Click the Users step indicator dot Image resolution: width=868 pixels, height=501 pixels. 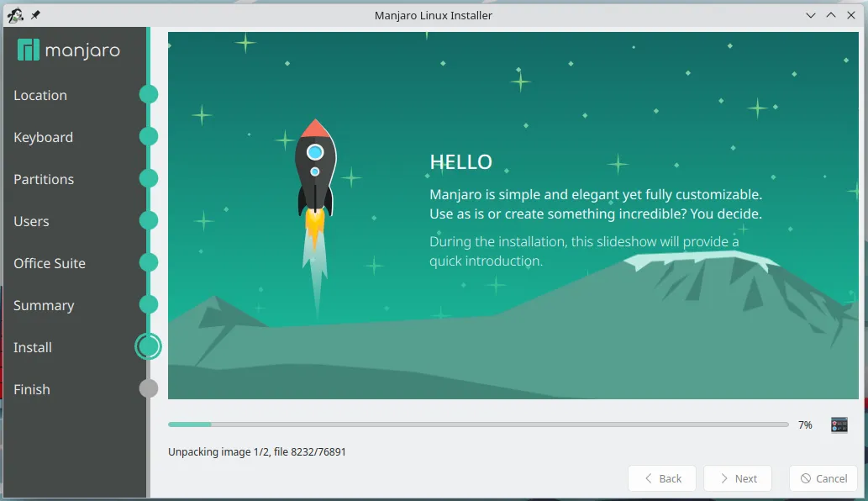pos(149,220)
